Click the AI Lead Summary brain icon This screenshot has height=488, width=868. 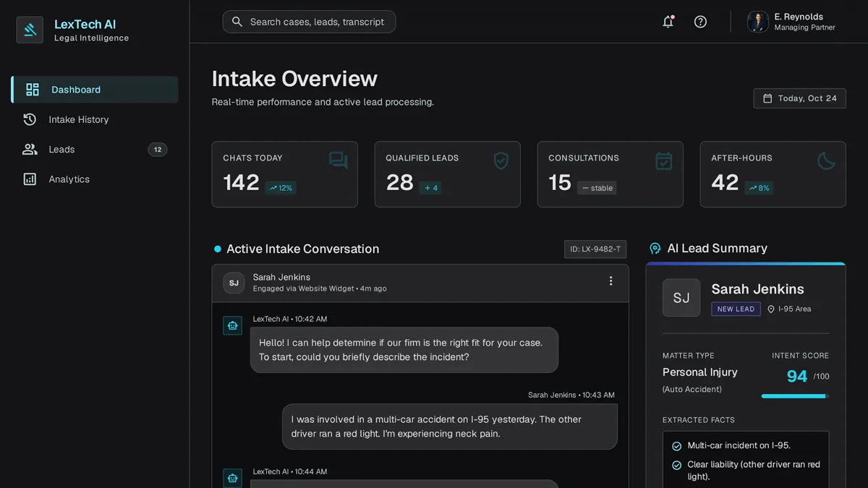pyautogui.click(x=655, y=249)
